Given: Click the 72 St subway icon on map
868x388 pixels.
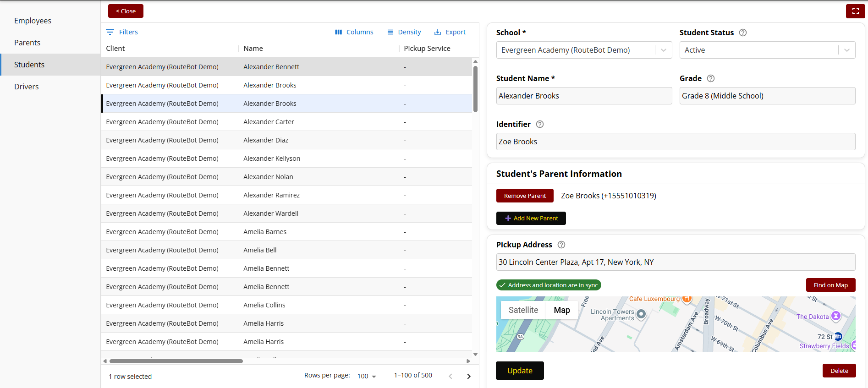Looking at the screenshot, I should [838, 337].
